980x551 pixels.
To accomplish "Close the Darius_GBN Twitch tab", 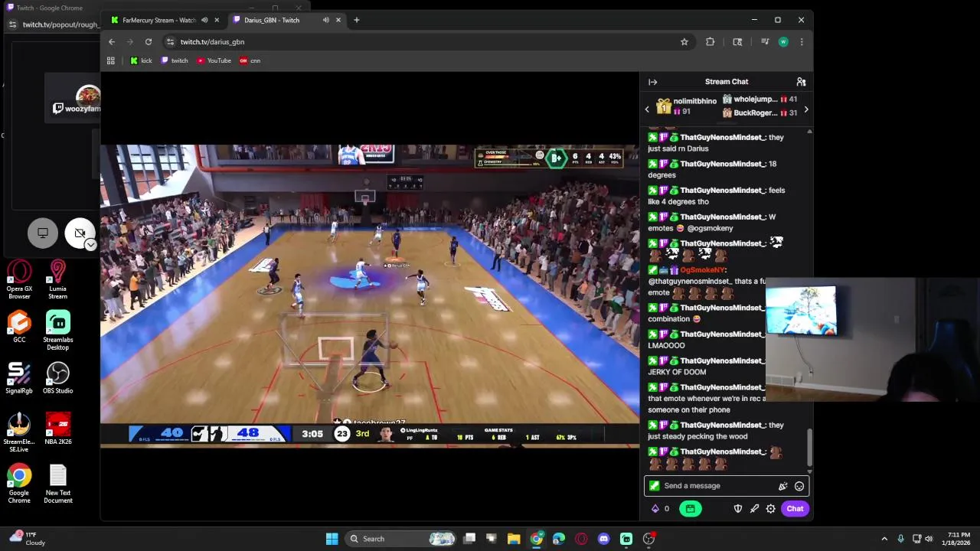I will tap(338, 20).
